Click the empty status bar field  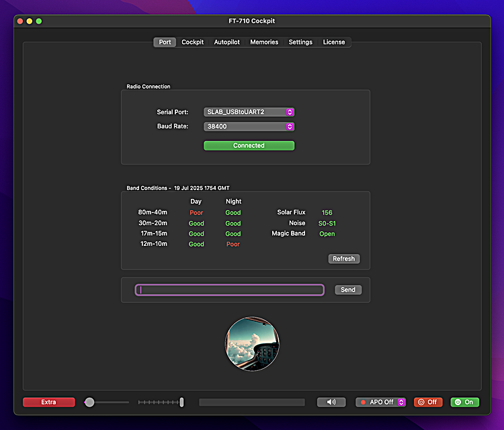coord(252,402)
